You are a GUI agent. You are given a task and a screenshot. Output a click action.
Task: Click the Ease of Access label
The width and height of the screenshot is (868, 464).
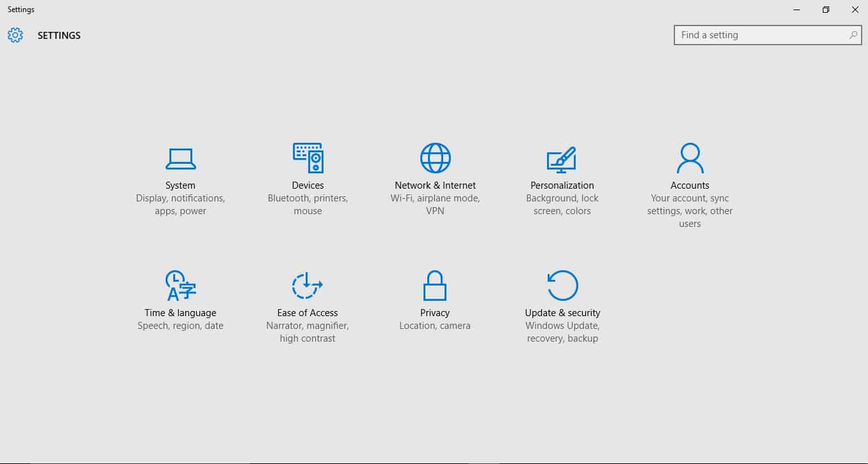(308, 313)
